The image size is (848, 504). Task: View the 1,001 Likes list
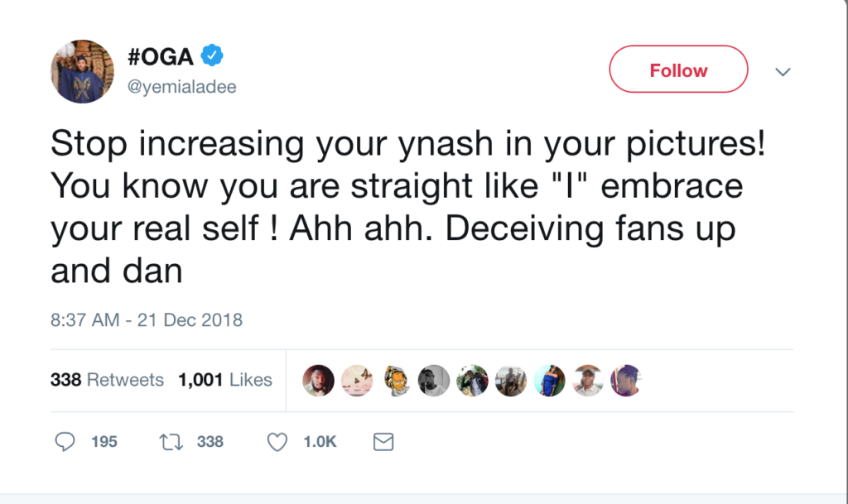pyautogui.click(x=225, y=380)
